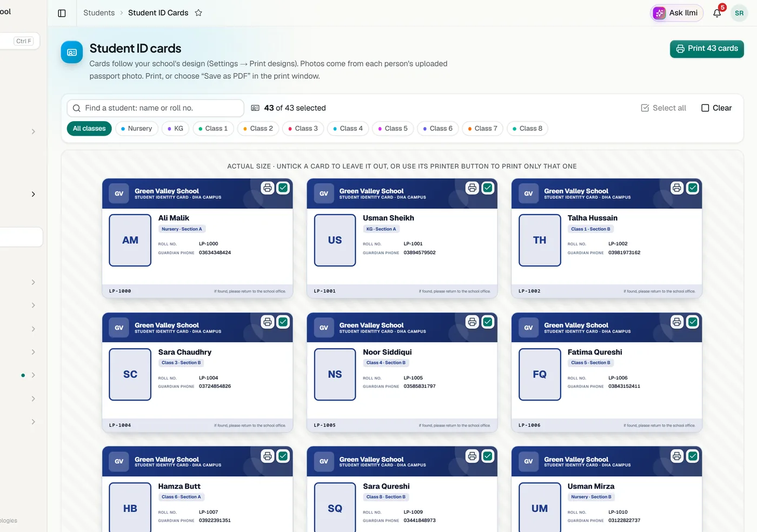
Task: Untick Ali Malik's card checkbox
Action: [283, 188]
